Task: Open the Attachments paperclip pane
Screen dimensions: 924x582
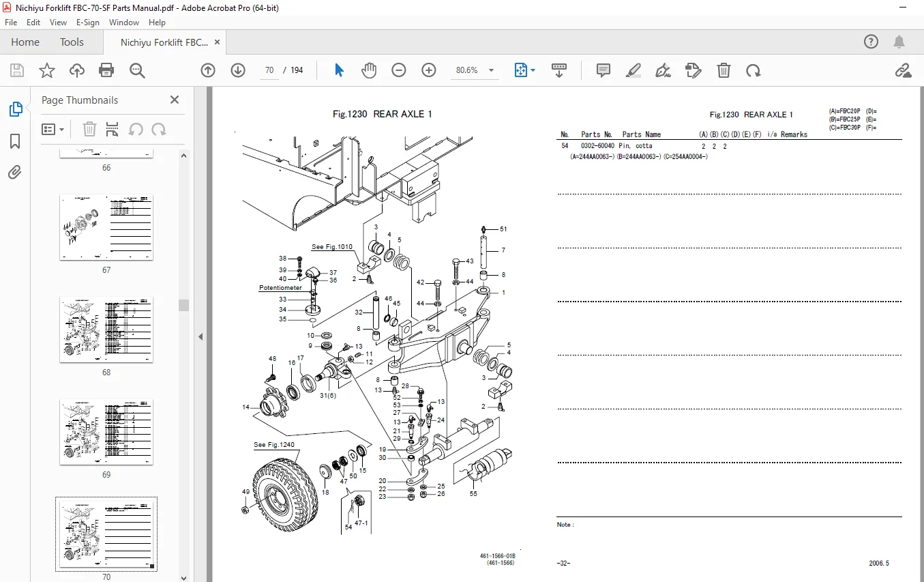Action: tap(15, 173)
